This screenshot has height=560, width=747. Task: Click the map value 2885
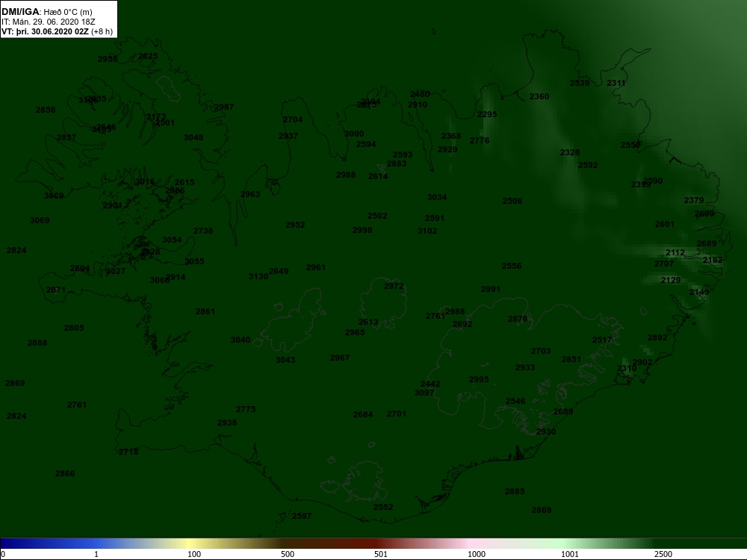point(515,492)
